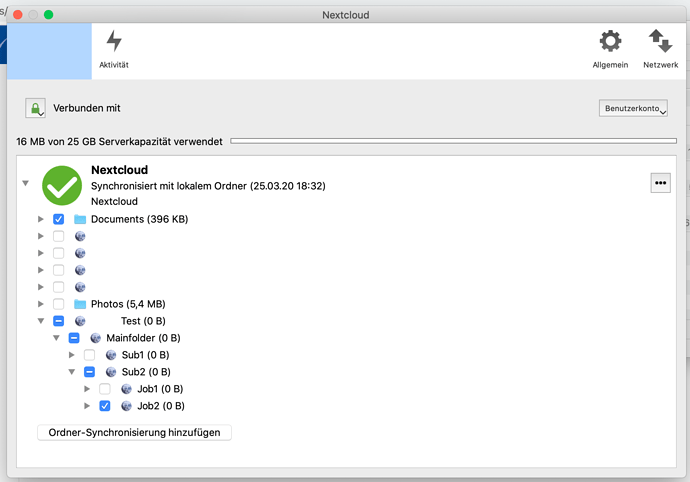Click the green sync checkmark icon
The image size is (690, 482).
pyautogui.click(x=62, y=185)
